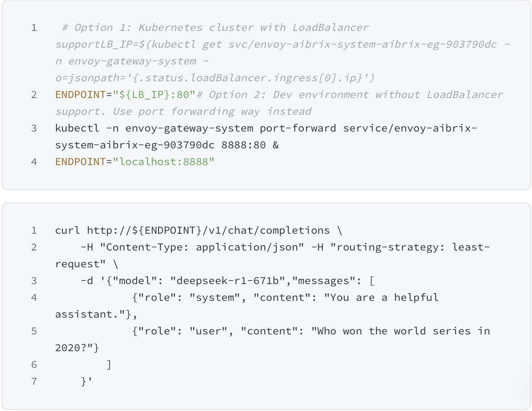Image resolution: width=532 pixels, height=411 pixels.
Task: Click line number 1 beside the Option 1 comment
Action: 34,28
